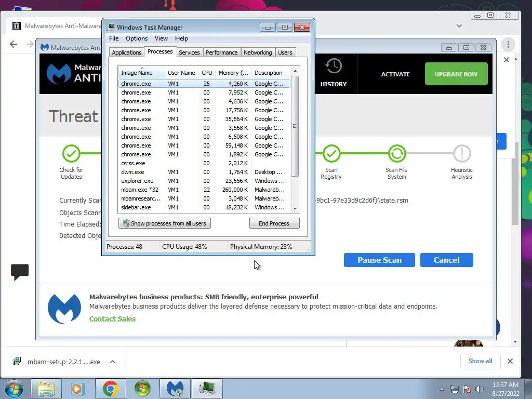Select explorer.exe process row

204,181
